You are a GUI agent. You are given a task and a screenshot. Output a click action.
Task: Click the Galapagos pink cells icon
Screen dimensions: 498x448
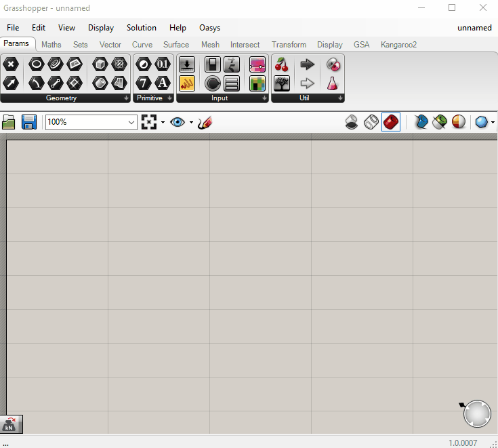click(x=333, y=64)
